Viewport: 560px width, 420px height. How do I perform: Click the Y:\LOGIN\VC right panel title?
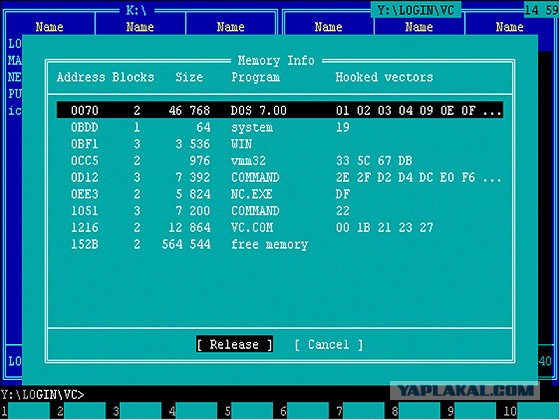point(416,10)
